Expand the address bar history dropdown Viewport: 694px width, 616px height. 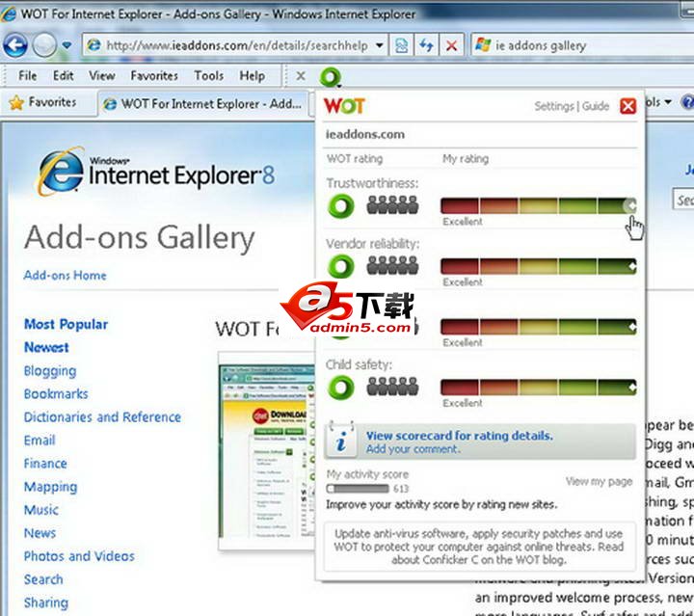pyautogui.click(x=380, y=45)
